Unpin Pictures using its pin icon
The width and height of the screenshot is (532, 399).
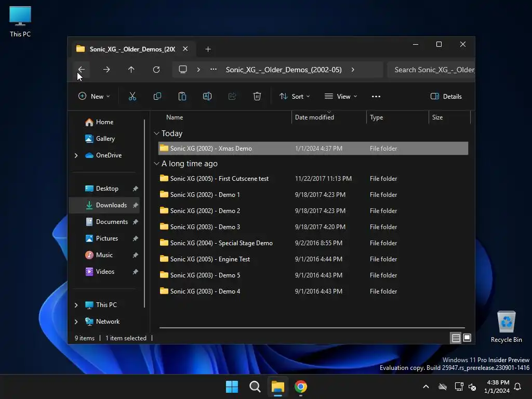click(136, 238)
